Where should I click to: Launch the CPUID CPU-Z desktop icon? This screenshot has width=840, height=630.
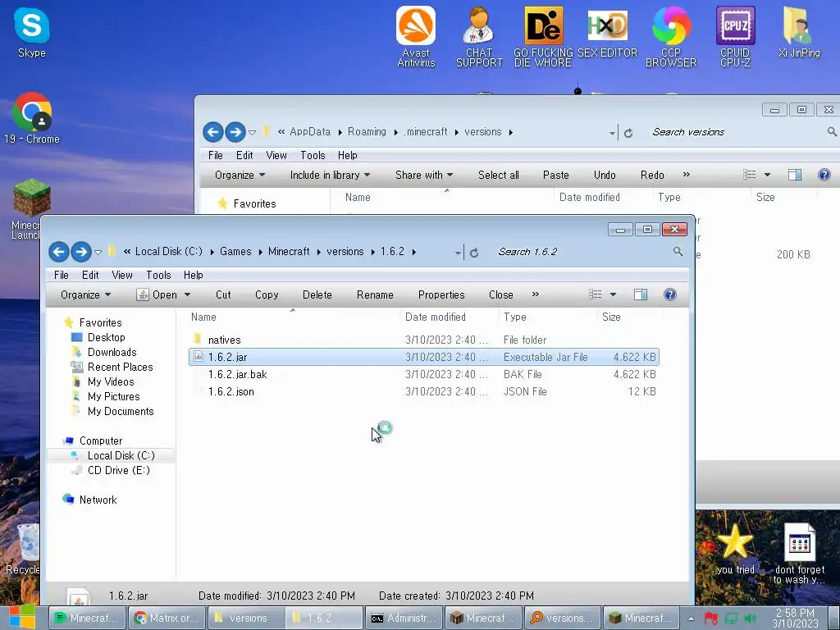click(x=735, y=36)
